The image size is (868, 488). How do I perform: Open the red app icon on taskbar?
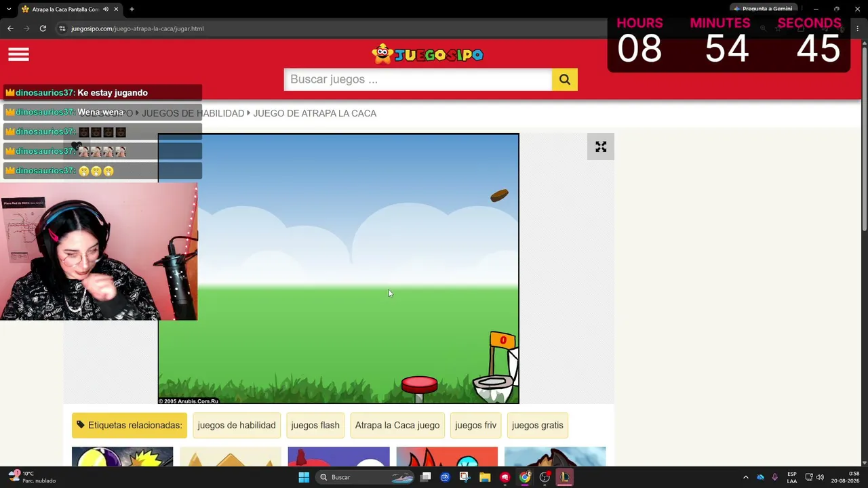pos(505,477)
